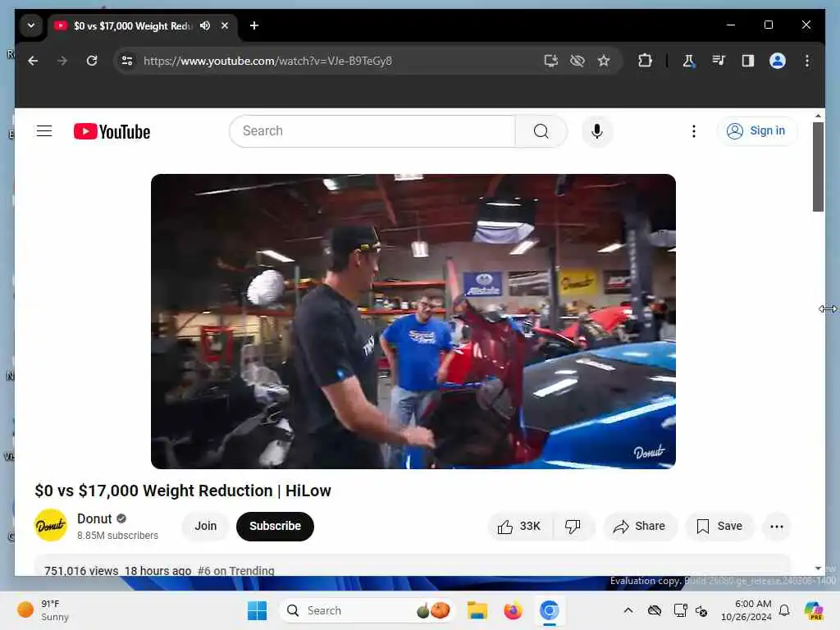Click the #6 on Trending link

(x=235, y=571)
